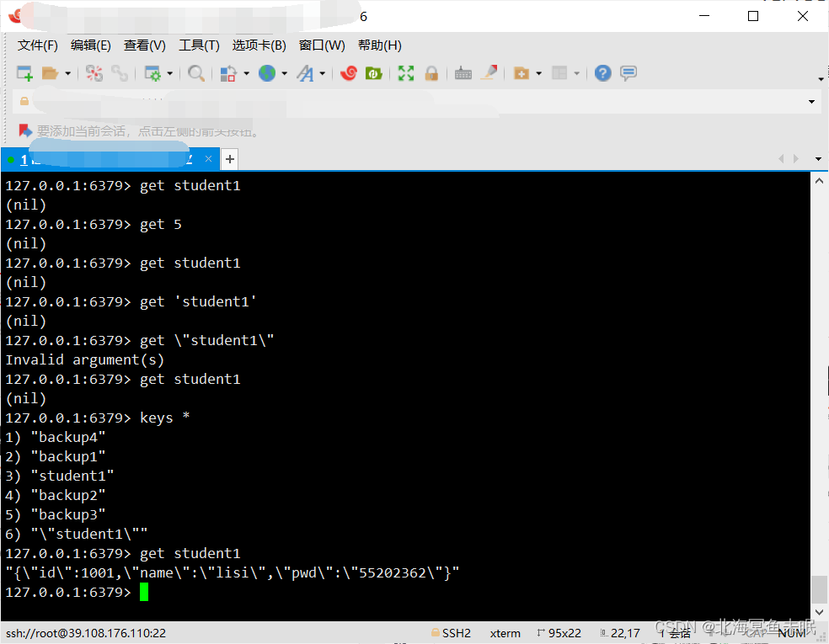Image resolution: width=829 pixels, height=644 pixels.
Task: Click the 'keys *' command text
Action: coord(164,418)
